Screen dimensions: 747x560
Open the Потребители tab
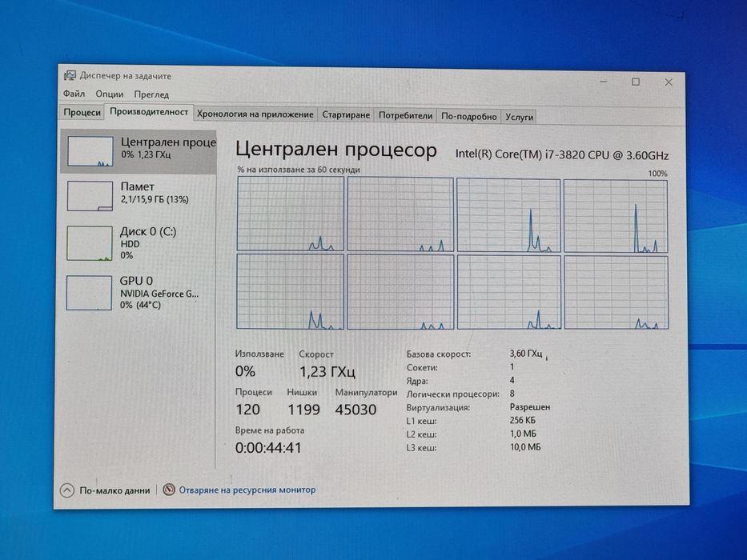405,116
